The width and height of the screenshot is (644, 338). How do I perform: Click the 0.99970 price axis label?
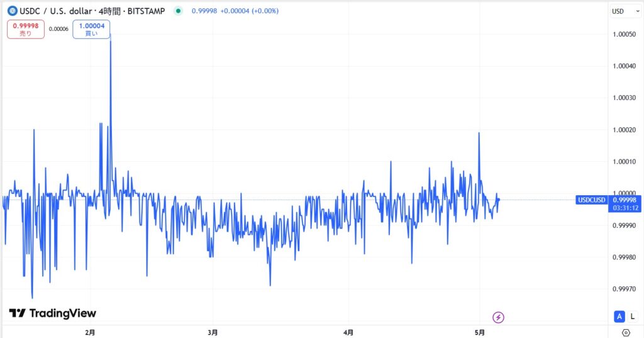coord(625,289)
